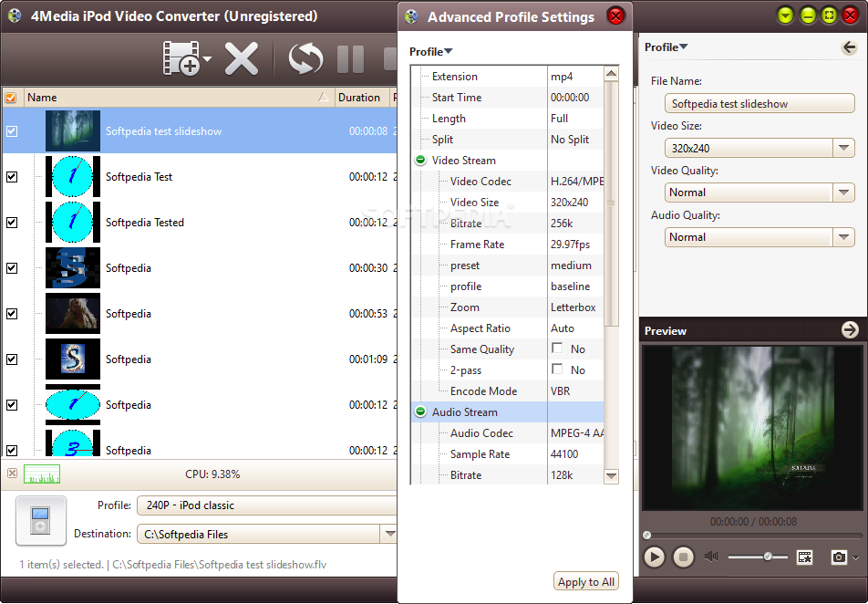The height and width of the screenshot is (604, 868).
Task: Click the Convert circular-arrows icon
Action: tap(305, 58)
